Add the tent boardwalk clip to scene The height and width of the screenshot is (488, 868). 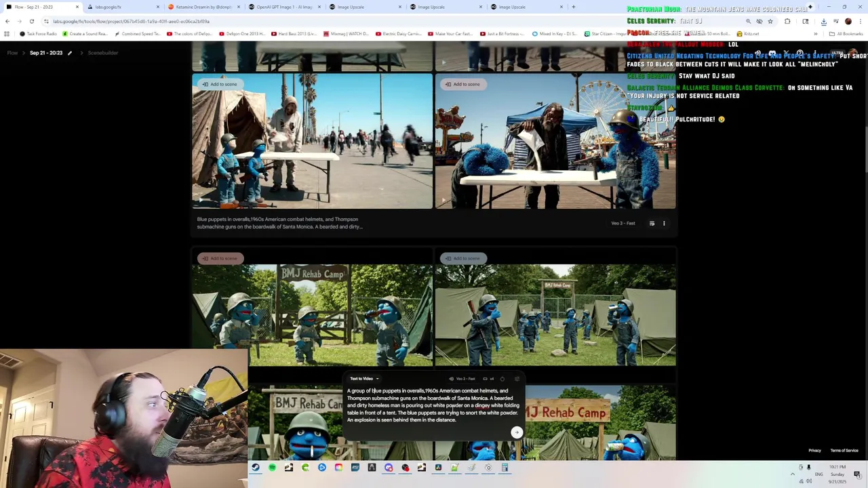click(220, 84)
